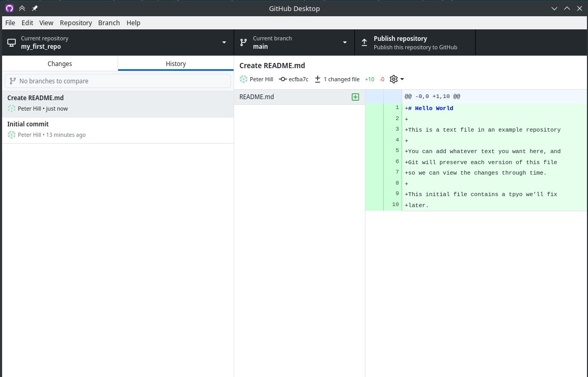Select the Create README.md commit in history
This screenshot has height=377, width=588.
point(118,104)
